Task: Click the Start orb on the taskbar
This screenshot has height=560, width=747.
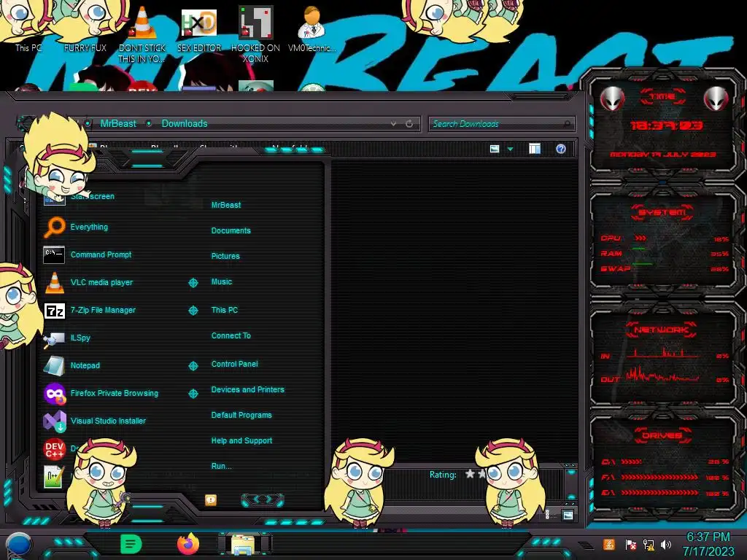Action: 18,545
